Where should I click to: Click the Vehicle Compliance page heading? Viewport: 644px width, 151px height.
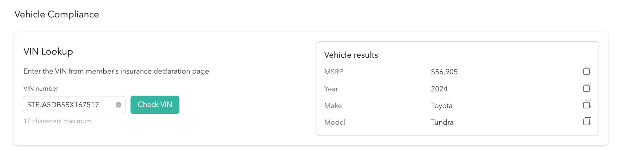[57, 14]
